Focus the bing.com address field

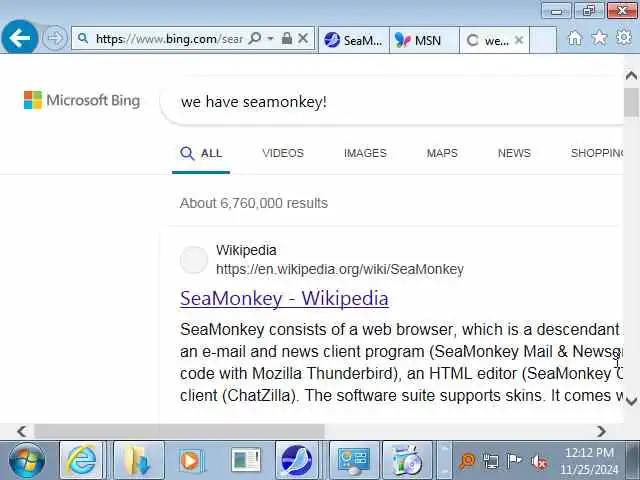[168, 38]
